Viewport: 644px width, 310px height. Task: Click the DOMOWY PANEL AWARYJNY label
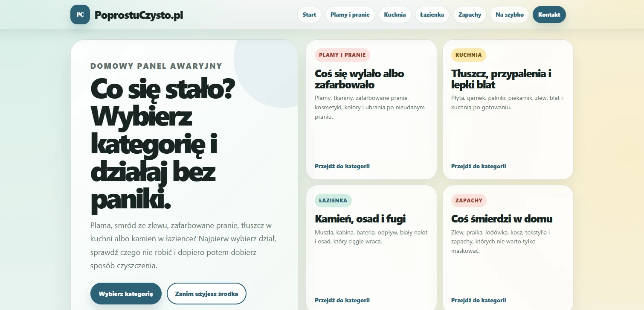point(156,66)
